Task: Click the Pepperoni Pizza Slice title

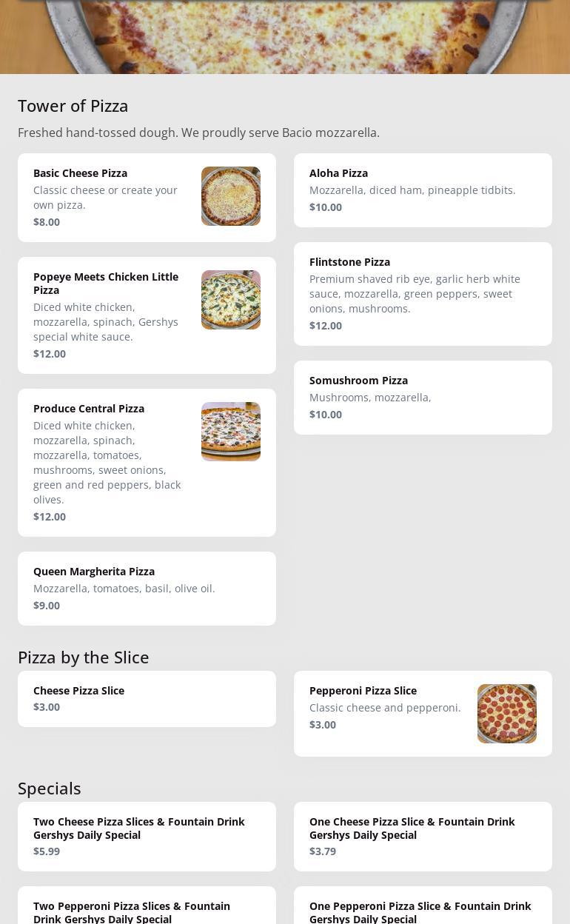Action: pyautogui.click(x=363, y=691)
